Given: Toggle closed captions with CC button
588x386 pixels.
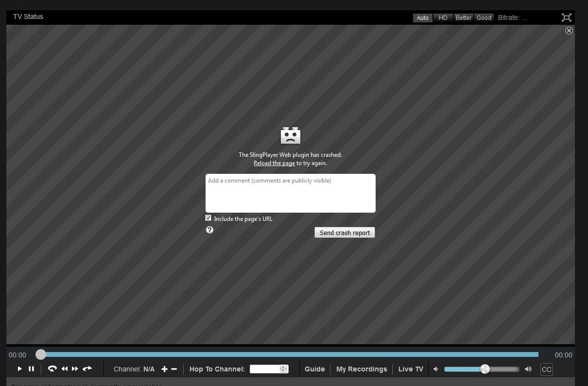Looking at the screenshot, I should 547,369.
